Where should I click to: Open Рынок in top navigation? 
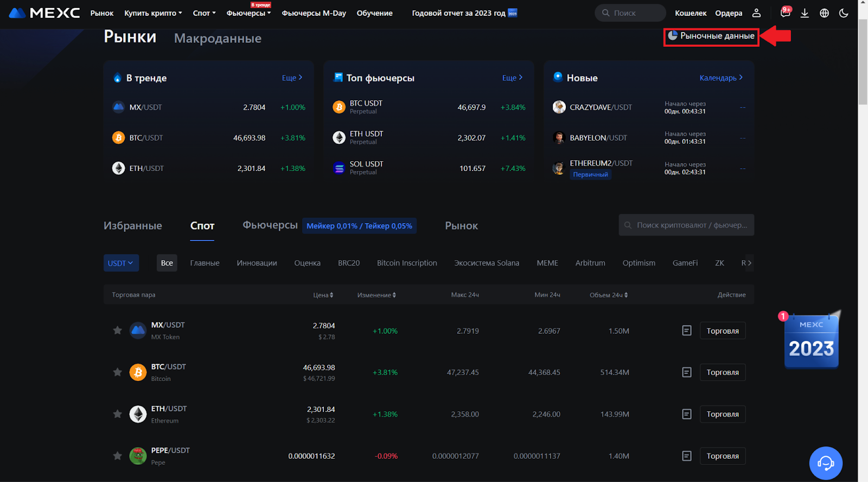point(102,13)
